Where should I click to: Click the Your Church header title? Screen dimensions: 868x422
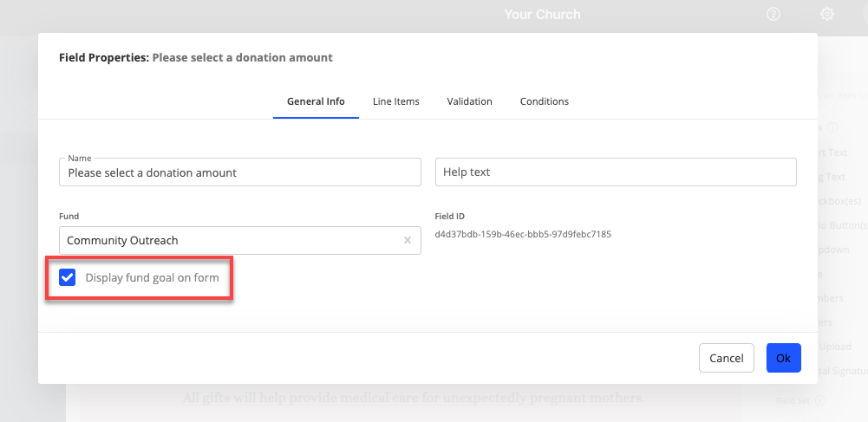point(542,15)
